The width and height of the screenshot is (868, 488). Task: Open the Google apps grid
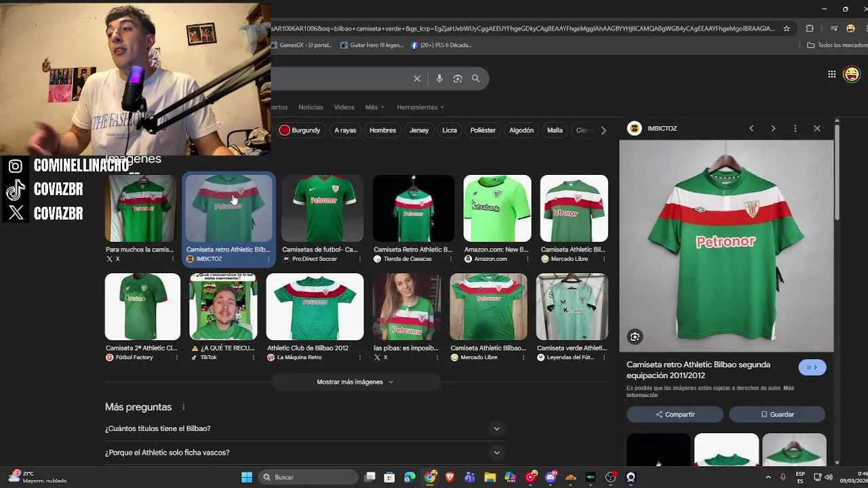tap(831, 75)
